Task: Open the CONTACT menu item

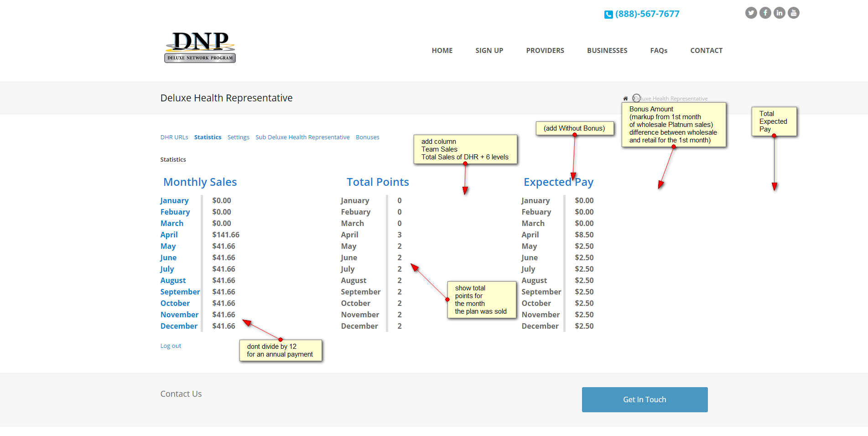Action: click(x=706, y=51)
